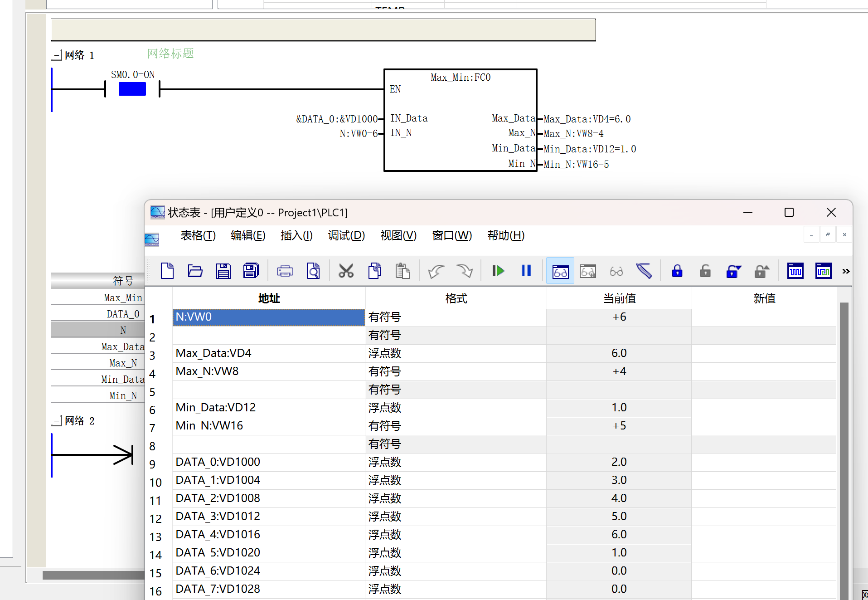Click the single read glasses table icon
Image resolution: width=868 pixels, height=600 pixels.
[x=588, y=271]
